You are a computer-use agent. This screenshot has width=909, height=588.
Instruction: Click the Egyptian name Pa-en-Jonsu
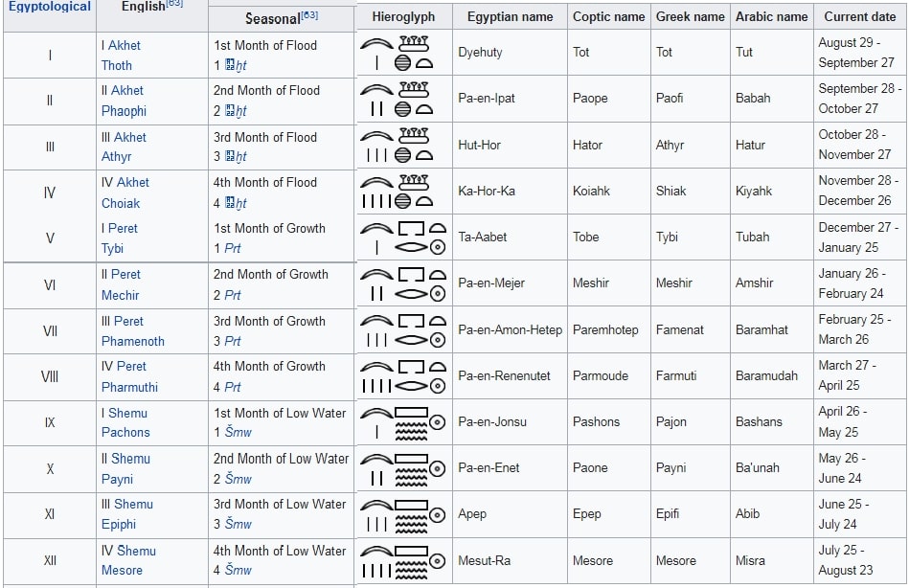492,421
